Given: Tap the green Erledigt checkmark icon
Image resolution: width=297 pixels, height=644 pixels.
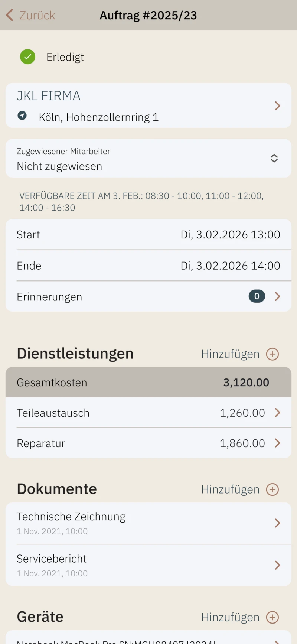Looking at the screenshot, I should coord(27,57).
